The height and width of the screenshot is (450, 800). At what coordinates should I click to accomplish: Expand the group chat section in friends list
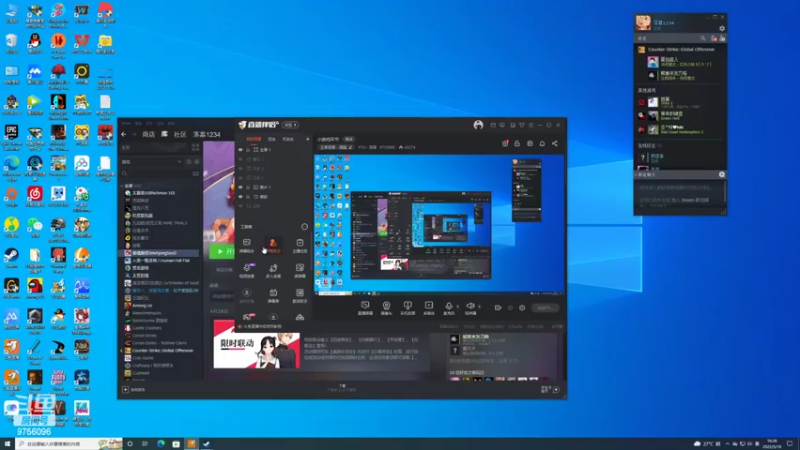pyautogui.click(x=636, y=174)
